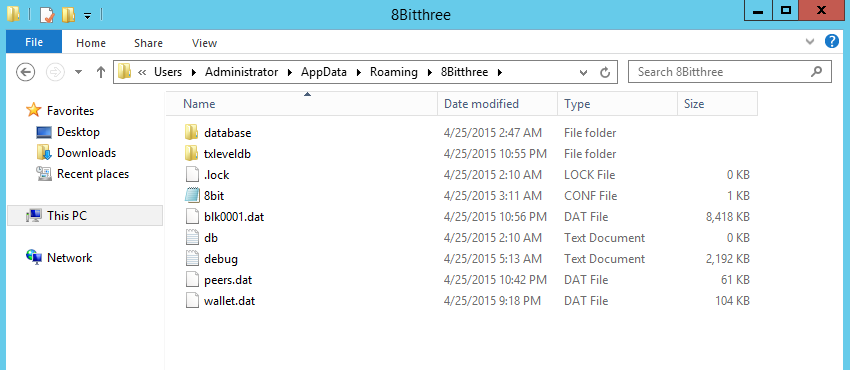Viewport: 850px width, 370px height.
Task: Go forward with the Forward arrow button
Action: click(x=54, y=72)
